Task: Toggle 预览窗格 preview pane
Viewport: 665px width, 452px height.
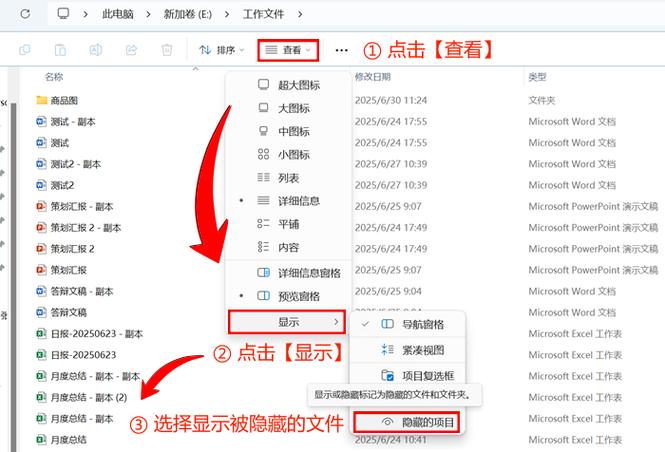Action: 288,296
